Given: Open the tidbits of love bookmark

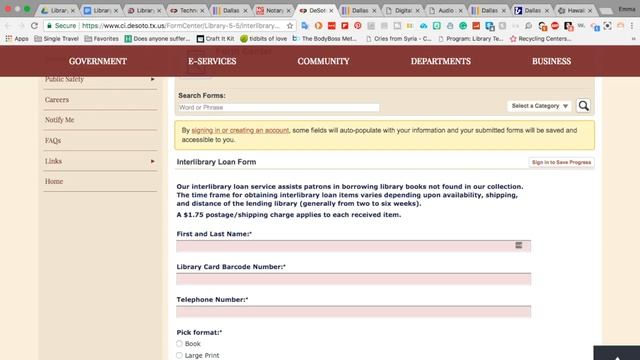Looking at the screenshot, I should [264, 39].
